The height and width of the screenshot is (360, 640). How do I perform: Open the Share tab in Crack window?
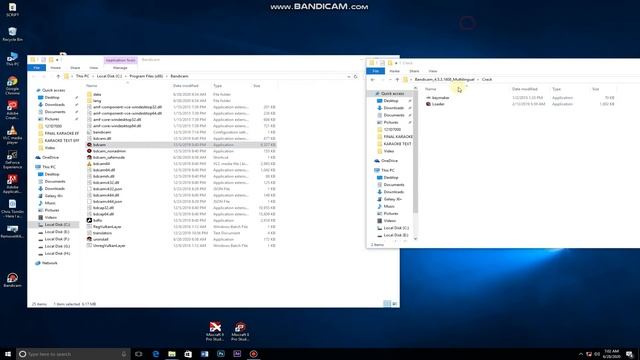(414, 71)
